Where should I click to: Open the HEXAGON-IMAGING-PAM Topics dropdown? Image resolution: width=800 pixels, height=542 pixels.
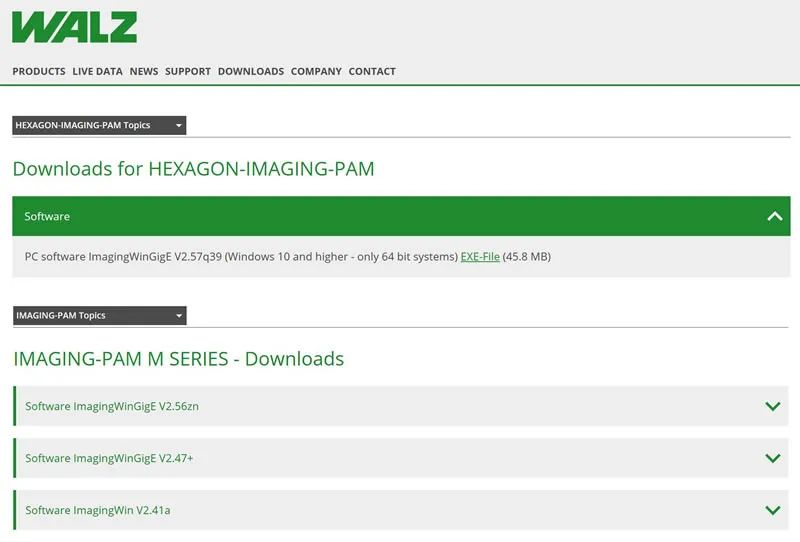(x=99, y=125)
